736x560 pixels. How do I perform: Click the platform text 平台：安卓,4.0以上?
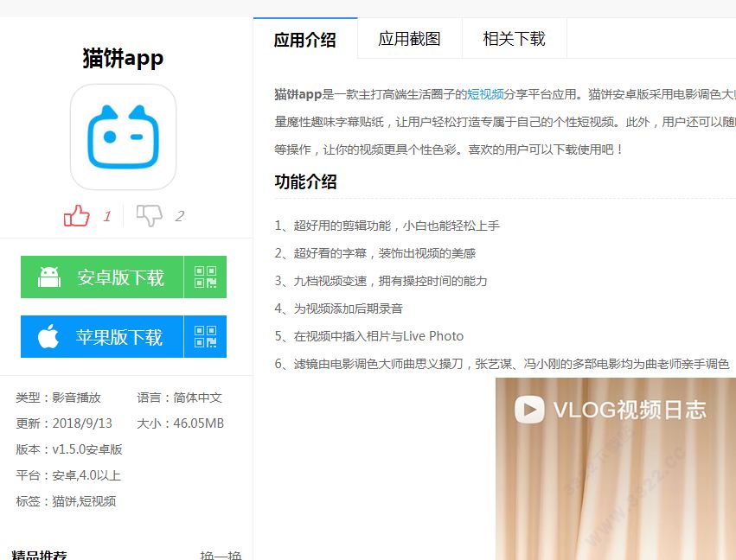tap(68, 475)
